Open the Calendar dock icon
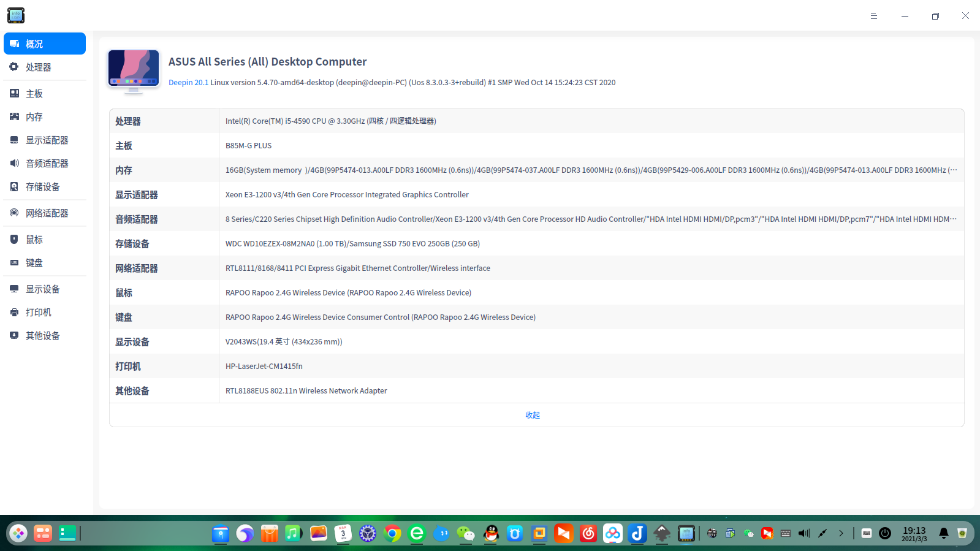 [x=343, y=533]
